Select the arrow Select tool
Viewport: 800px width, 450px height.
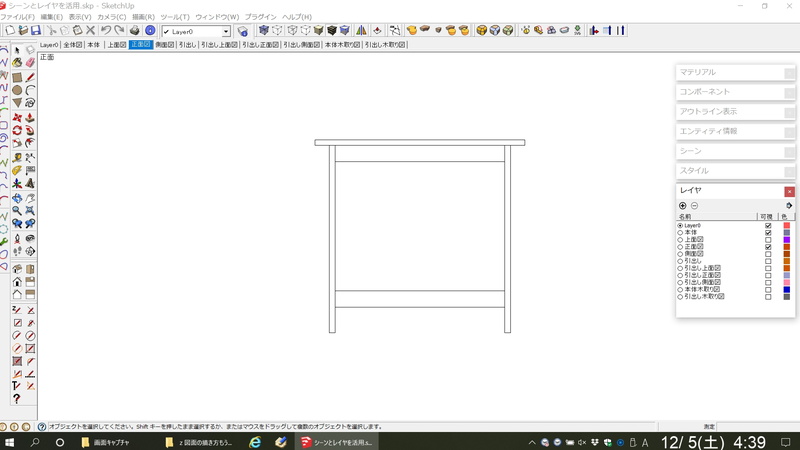pos(17,50)
